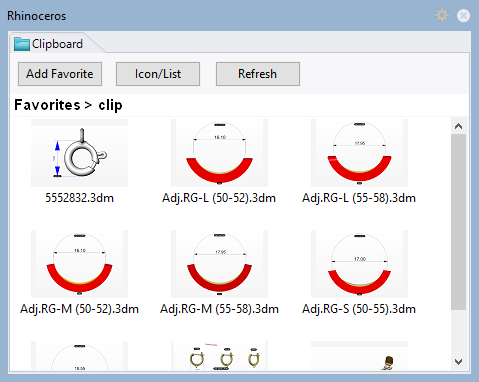This screenshot has height=382, width=479.
Task: Go to Favorites in the breadcrumb
Action: click(x=47, y=105)
